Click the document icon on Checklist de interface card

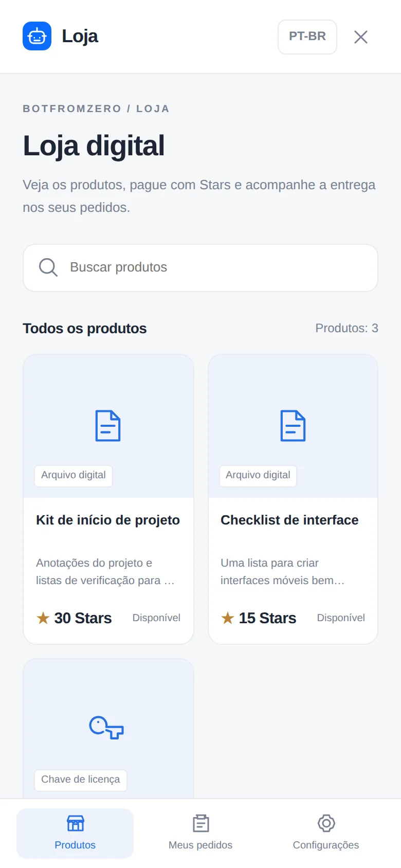(293, 426)
